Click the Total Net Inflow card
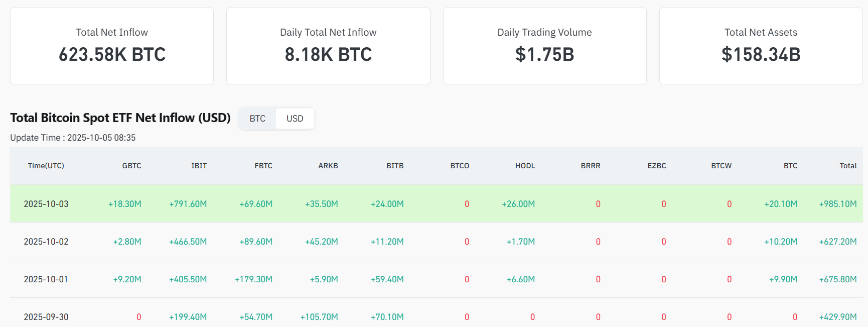 pyautogui.click(x=112, y=46)
